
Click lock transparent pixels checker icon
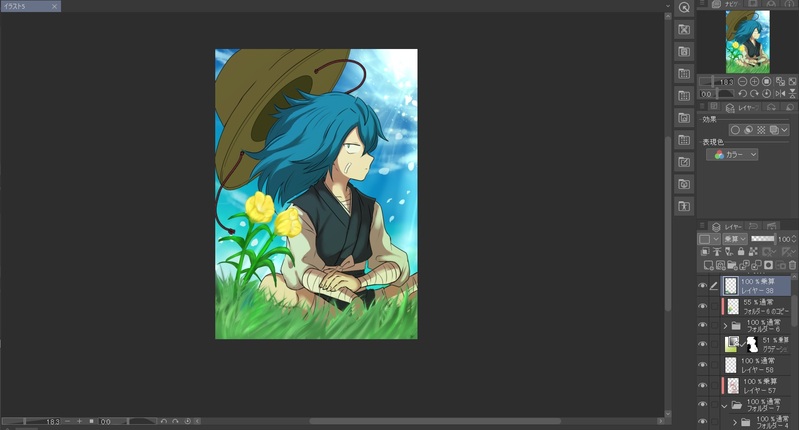point(753,252)
